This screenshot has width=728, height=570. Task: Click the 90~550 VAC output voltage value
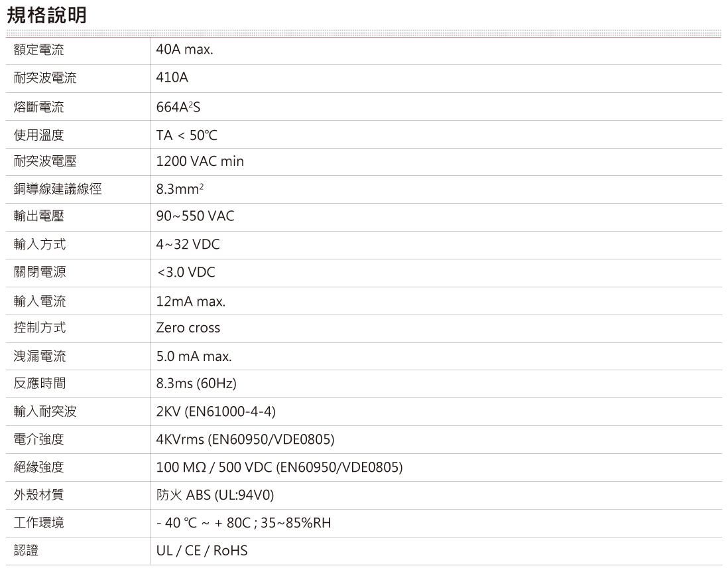pyautogui.click(x=195, y=216)
